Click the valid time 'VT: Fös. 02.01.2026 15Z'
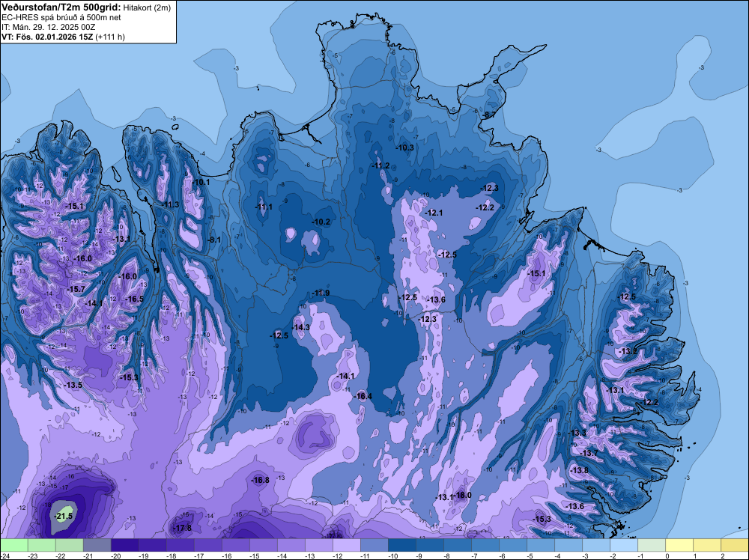Viewport: 749px width, 560px height. pyautogui.click(x=48, y=37)
